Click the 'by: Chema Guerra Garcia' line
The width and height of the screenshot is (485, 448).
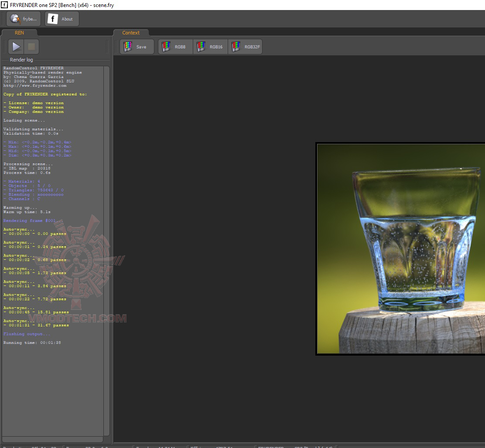click(x=34, y=77)
